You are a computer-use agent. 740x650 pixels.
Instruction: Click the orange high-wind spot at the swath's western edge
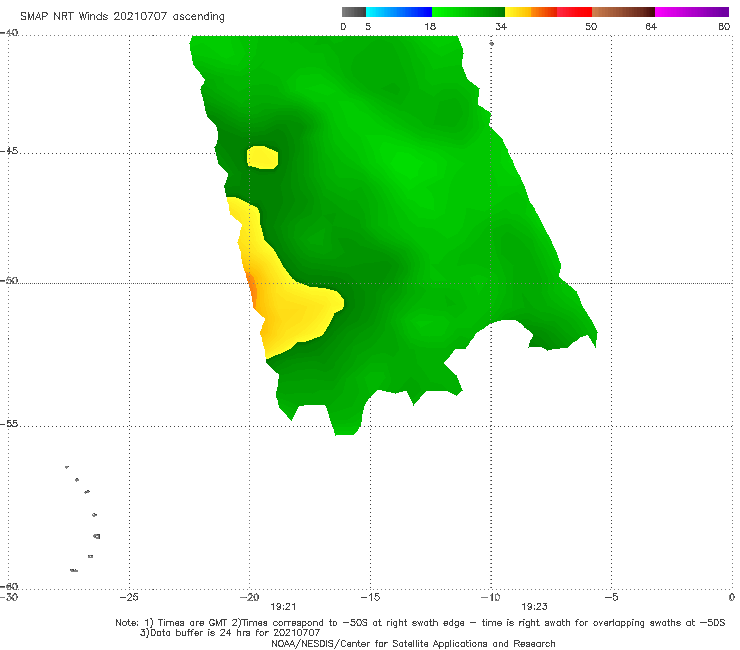tap(252, 290)
